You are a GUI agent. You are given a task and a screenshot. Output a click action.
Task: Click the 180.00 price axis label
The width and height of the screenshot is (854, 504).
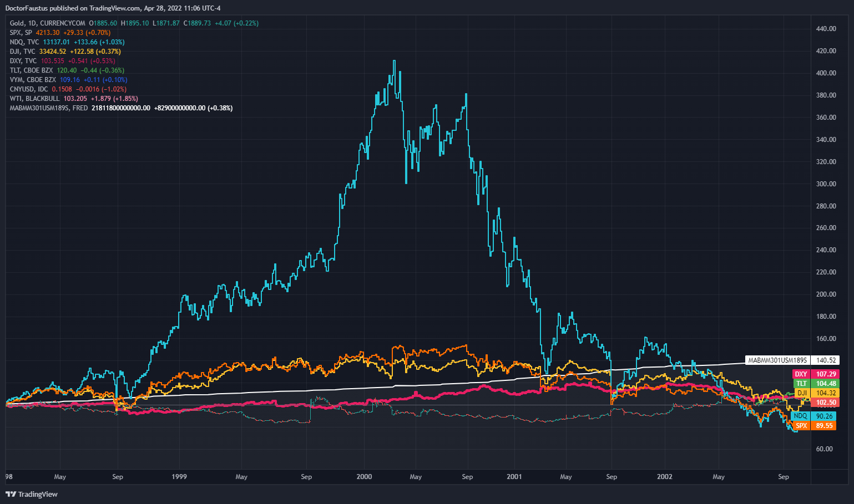point(826,317)
